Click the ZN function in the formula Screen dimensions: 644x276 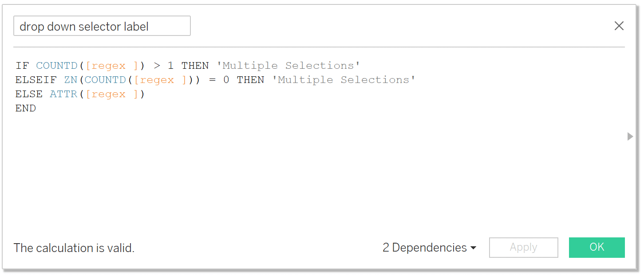click(71, 80)
